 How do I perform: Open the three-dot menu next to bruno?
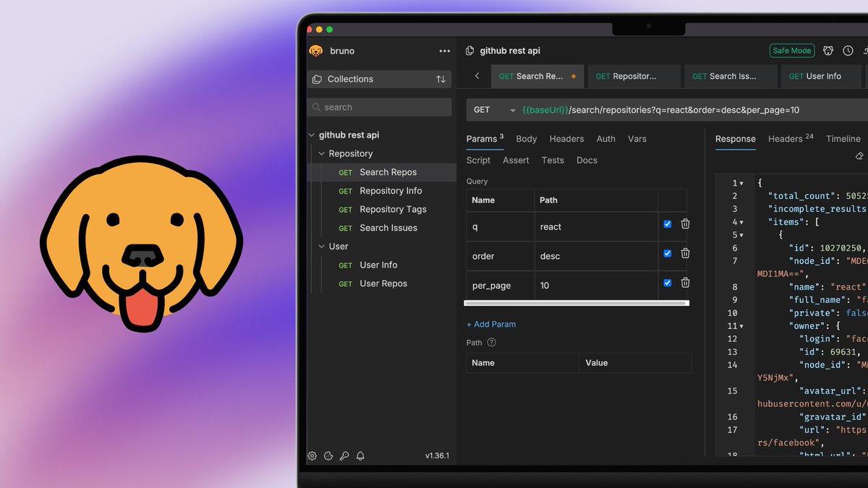click(x=444, y=51)
